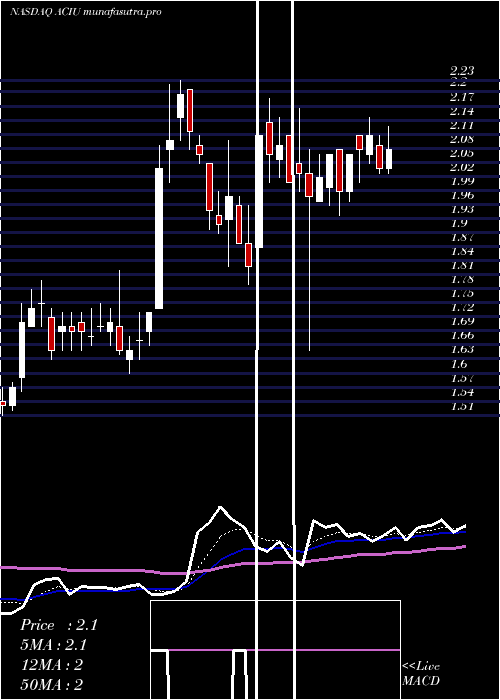This screenshot has height=700, width=500.
Task: Click the 5MA : 2.1 readout
Action: click(x=53, y=645)
